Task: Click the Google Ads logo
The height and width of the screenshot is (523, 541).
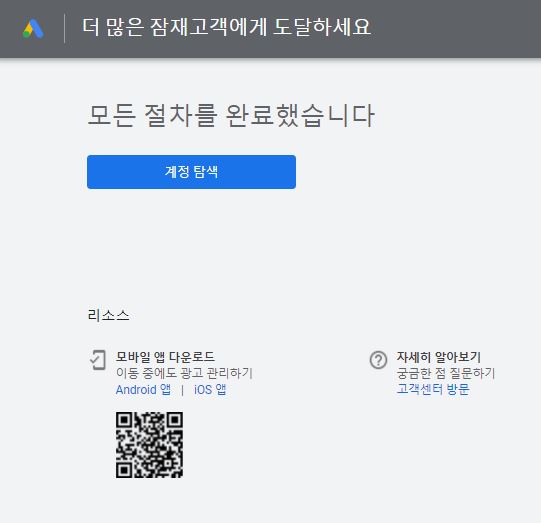Action: pyautogui.click(x=33, y=29)
